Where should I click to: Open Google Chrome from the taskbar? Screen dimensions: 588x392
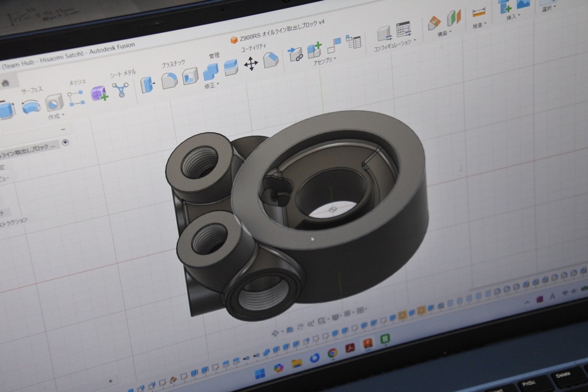pos(332,354)
